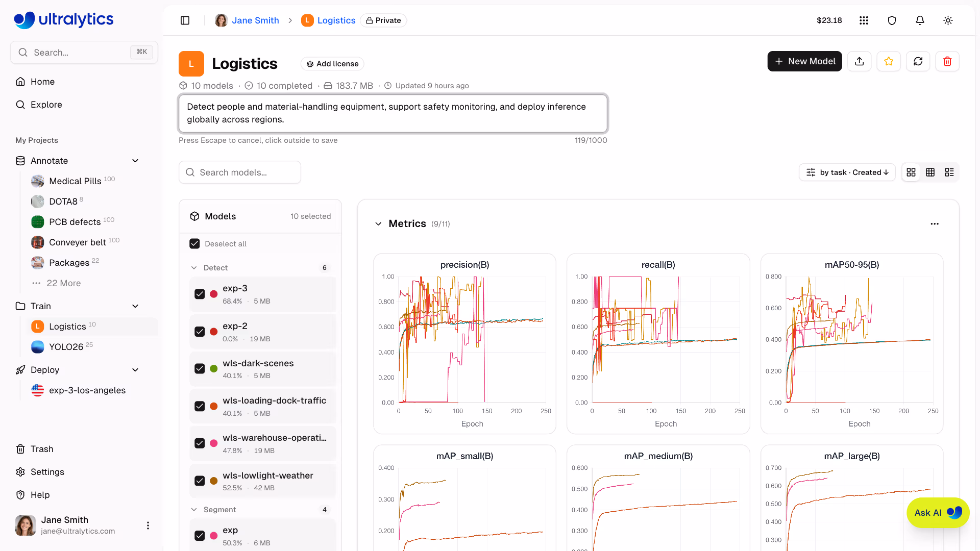Collapse the Metrics panel chevron

point(378,224)
